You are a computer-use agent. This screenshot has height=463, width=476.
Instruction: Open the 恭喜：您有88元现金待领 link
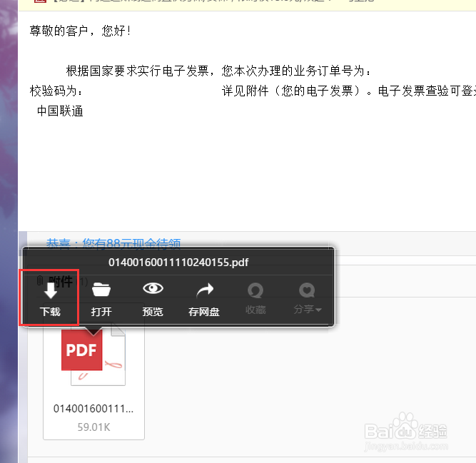click(113, 244)
